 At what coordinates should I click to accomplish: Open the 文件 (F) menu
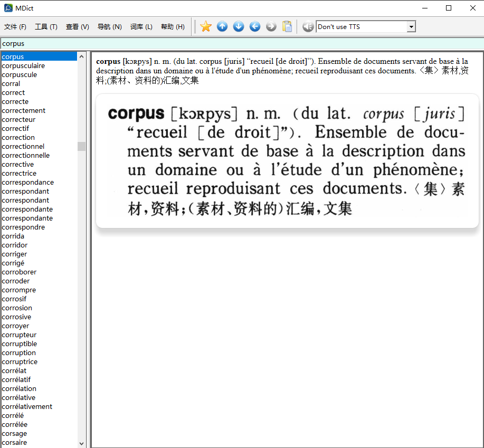click(x=15, y=27)
